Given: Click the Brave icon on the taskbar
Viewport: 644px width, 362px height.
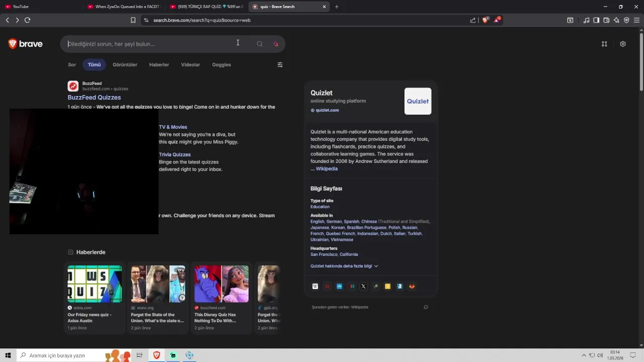Looking at the screenshot, I should [156, 355].
